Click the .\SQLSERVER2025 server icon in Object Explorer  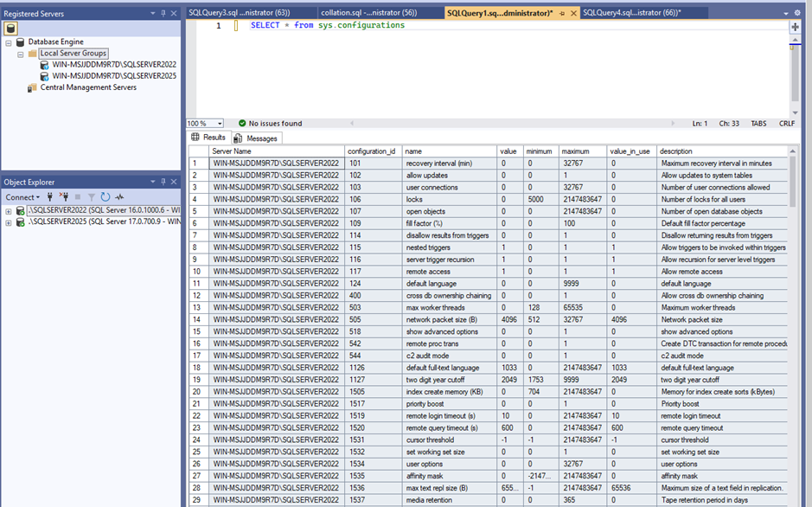point(20,222)
